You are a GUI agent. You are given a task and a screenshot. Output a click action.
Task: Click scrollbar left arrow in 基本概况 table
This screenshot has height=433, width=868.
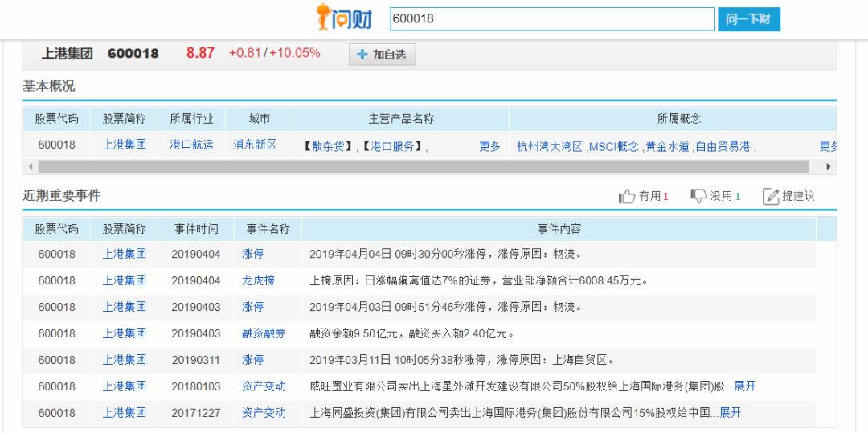click(x=30, y=166)
